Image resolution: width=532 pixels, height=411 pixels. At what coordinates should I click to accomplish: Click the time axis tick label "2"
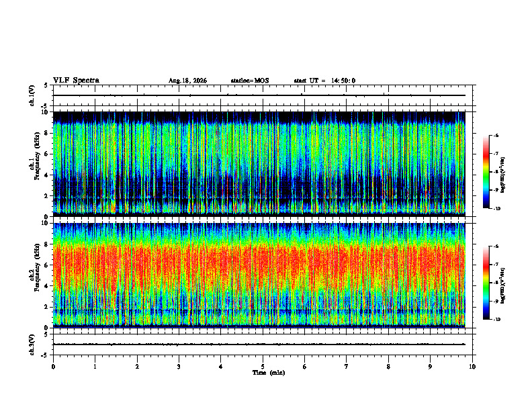tap(137, 367)
